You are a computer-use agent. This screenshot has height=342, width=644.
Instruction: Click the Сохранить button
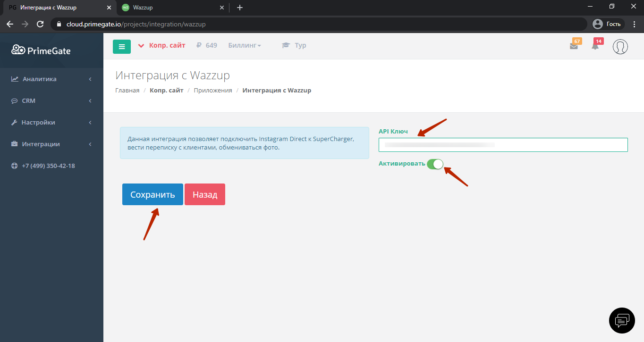click(153, 194)
